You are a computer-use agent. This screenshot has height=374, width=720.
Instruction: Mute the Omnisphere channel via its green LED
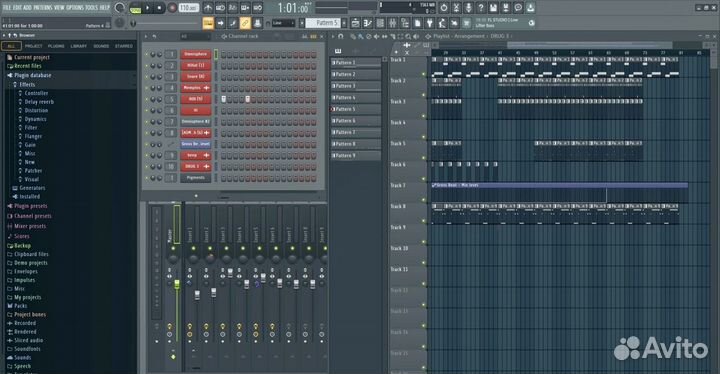point(147,54)
